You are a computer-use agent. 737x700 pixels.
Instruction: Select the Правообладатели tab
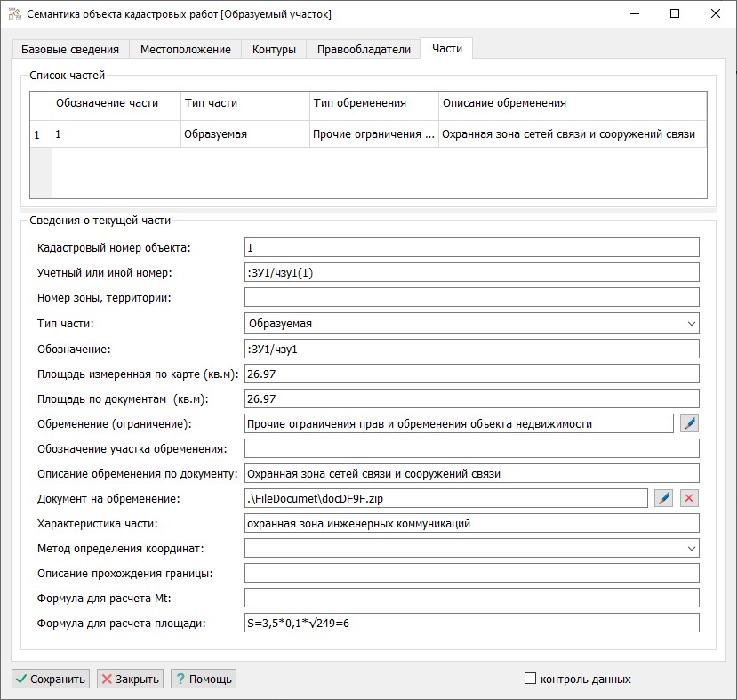pyautogui.click(x=364, y=49)
